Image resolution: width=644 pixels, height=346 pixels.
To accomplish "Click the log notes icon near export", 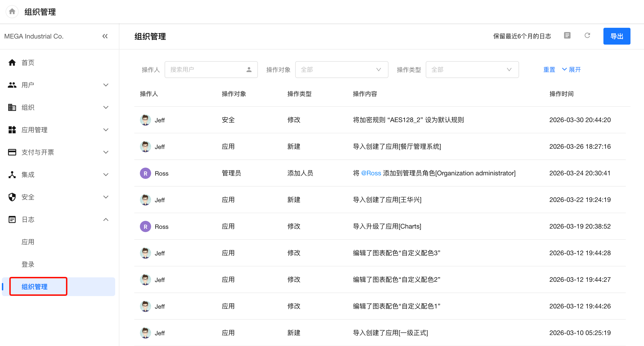I will 567,35.
